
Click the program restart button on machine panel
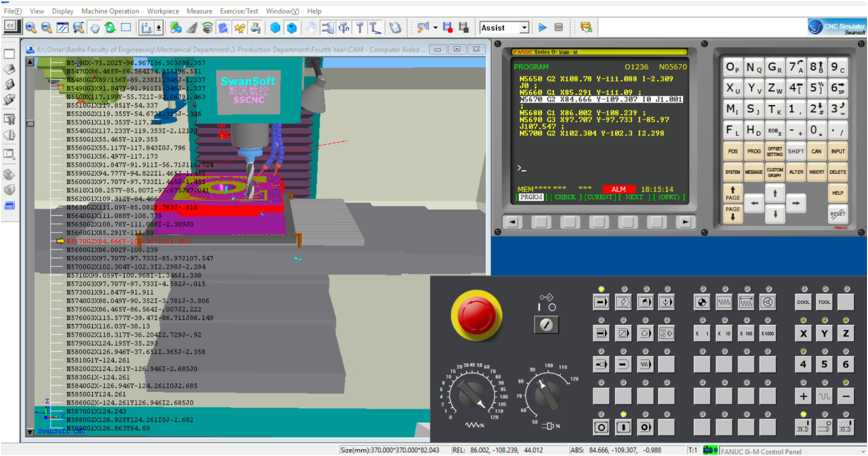[601, 365]
